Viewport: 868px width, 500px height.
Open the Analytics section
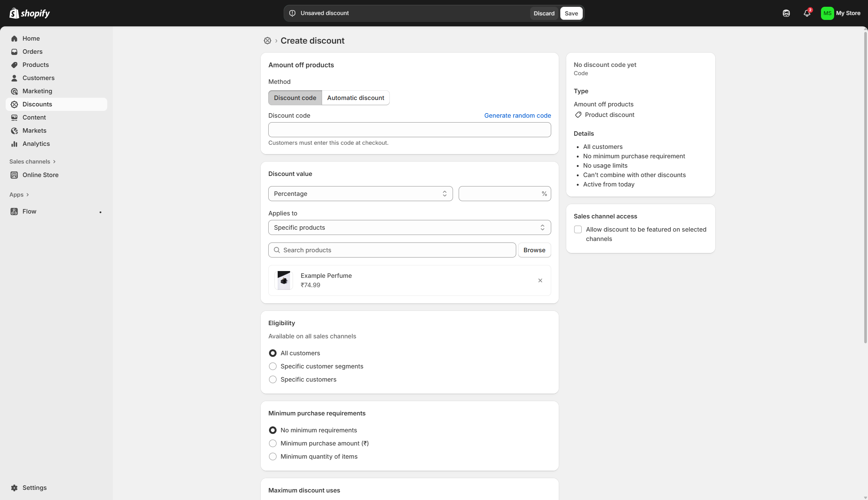click(36, 144)
